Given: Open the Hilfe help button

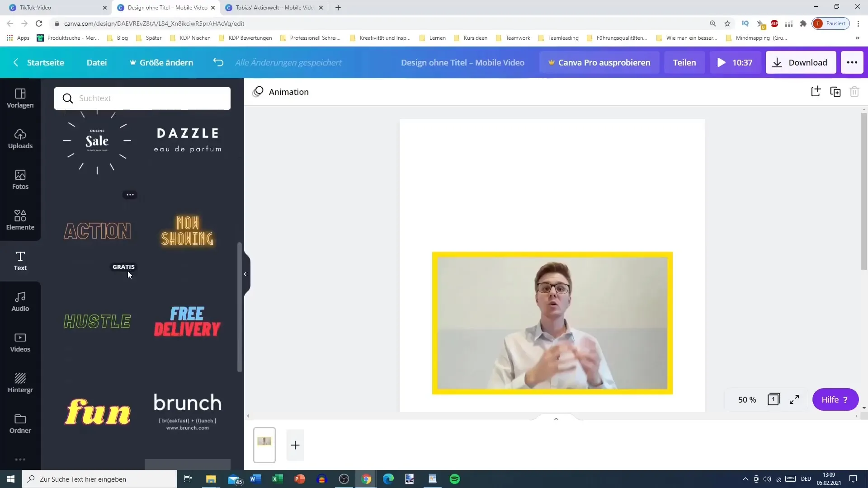Looking at the screenshot, I should tap(835, 399).
